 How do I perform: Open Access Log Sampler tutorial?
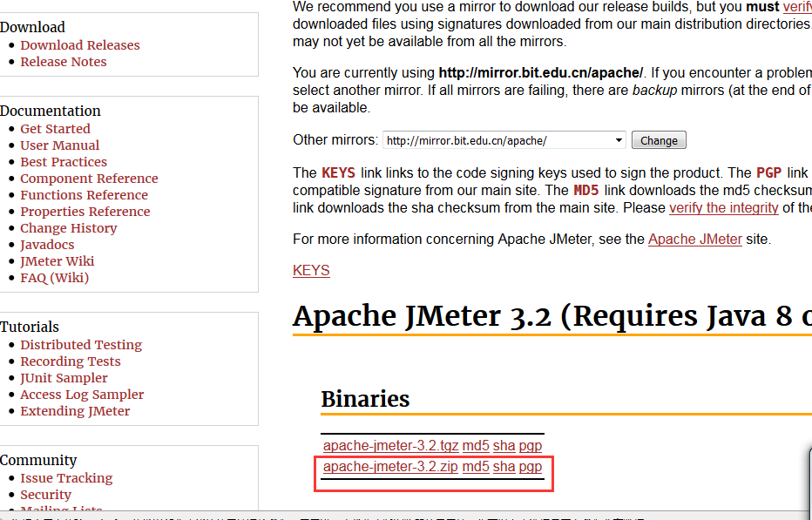click(82, 395)
